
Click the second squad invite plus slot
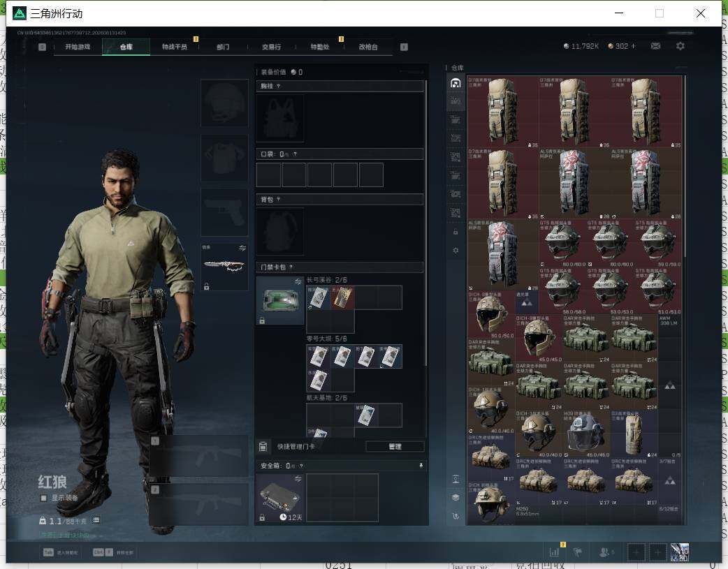click(657, 552)
